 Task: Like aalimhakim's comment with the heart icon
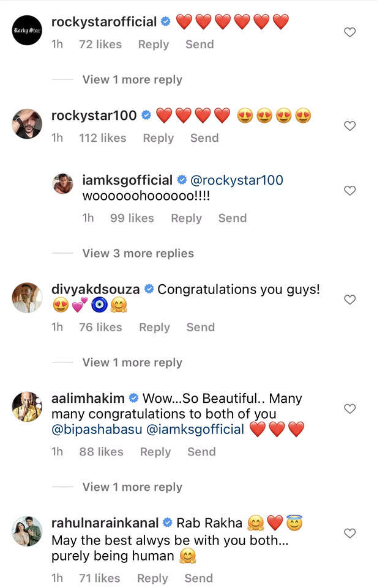tap(349, 409)
